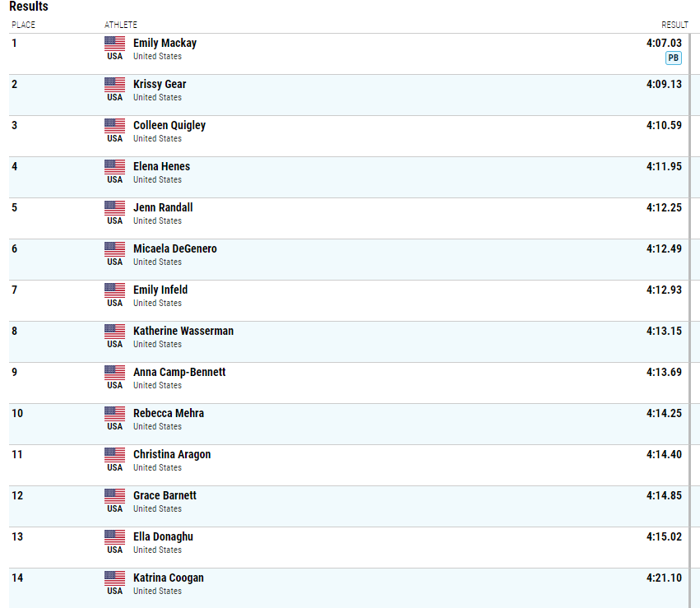The image size is (700, 608).
Task: Click the USA flag beside Katrina Coogan
Action: (x=114, y=578)
